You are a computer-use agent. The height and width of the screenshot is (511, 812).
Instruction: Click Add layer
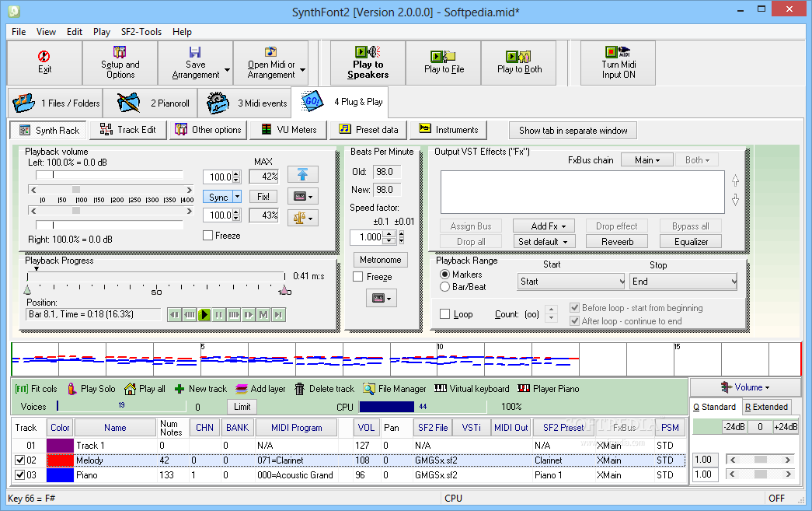(x=260, y=389)
